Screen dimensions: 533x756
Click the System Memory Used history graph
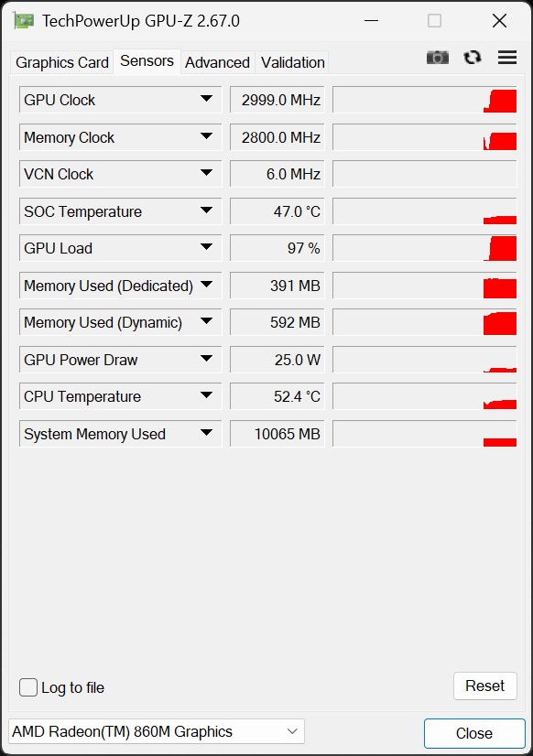tap(424, 434)
